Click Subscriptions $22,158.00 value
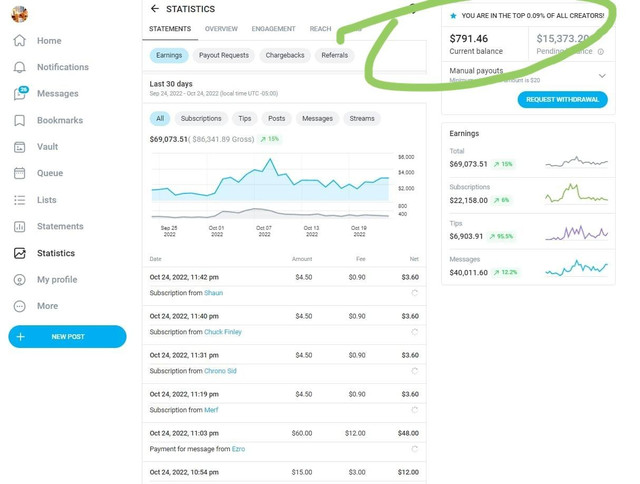The width and height of the screenshot is (640, 484). (x=469, y=200)
